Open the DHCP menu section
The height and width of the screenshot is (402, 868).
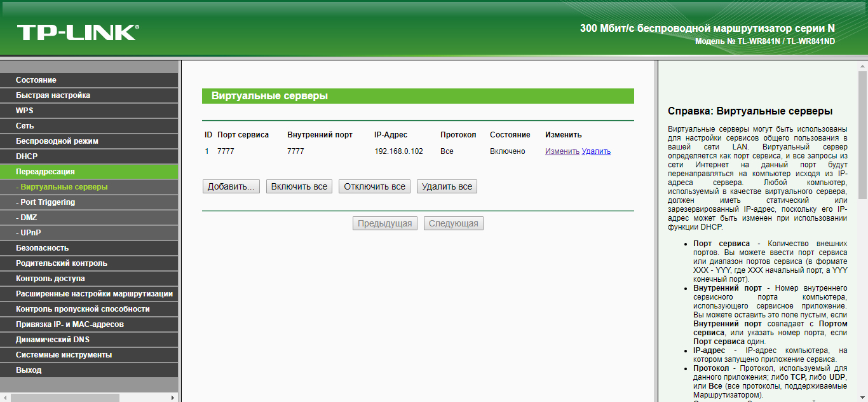click(89, 156)
